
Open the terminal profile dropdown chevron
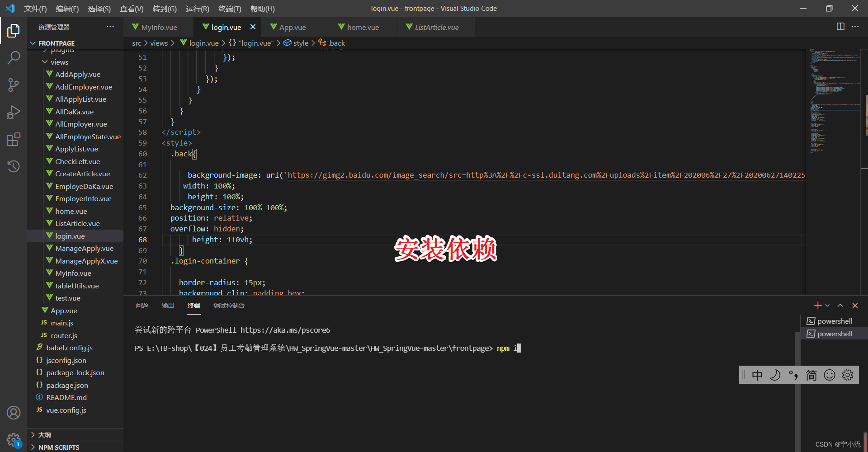click(828, 305)
